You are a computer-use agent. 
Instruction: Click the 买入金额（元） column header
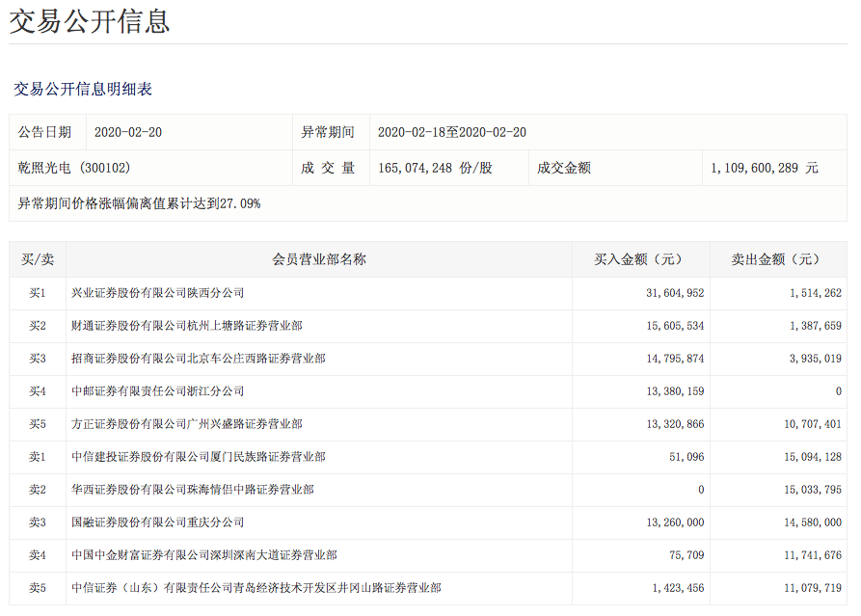coord(640,259)
